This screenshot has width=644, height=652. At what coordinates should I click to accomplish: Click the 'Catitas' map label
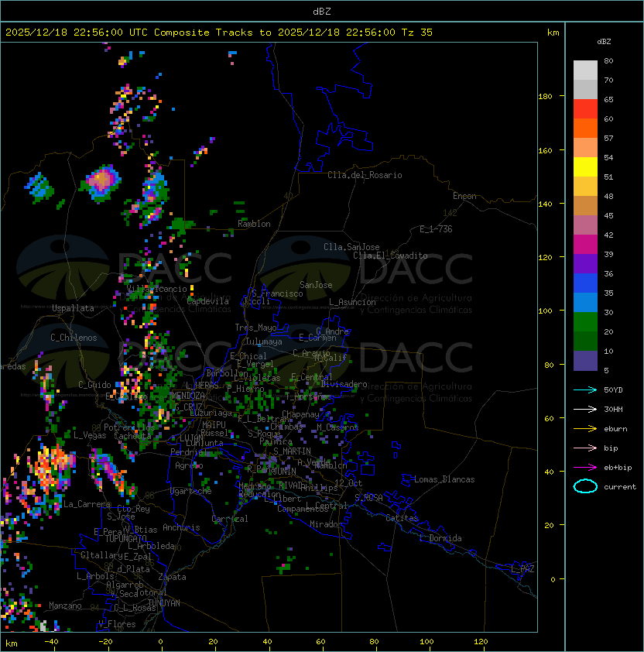(x=402, y=518)
